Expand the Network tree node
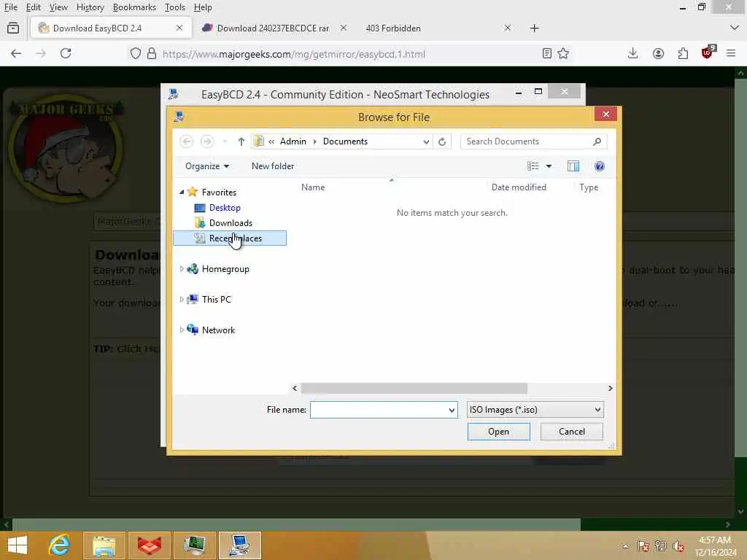747x560 pixels. [x=182, y=330]
